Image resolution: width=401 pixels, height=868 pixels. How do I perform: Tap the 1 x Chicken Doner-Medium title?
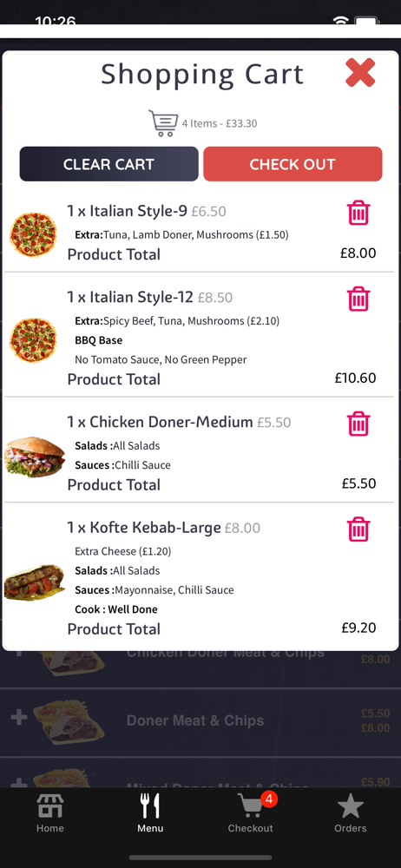pyautogui.click(x=160, y=423)
